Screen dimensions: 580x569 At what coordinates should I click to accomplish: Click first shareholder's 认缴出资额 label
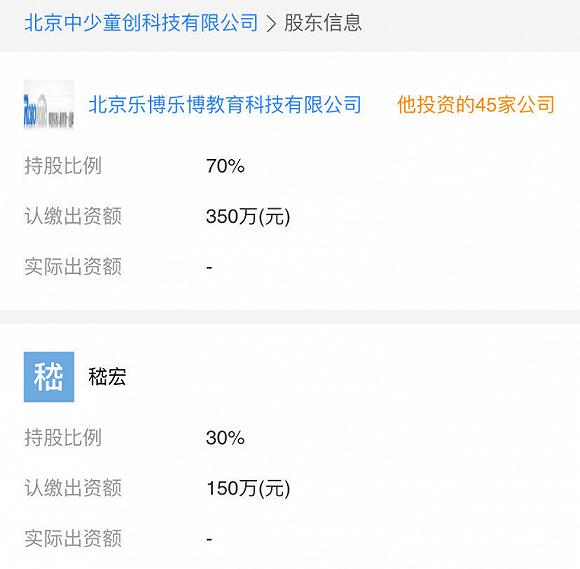(73, 216)
